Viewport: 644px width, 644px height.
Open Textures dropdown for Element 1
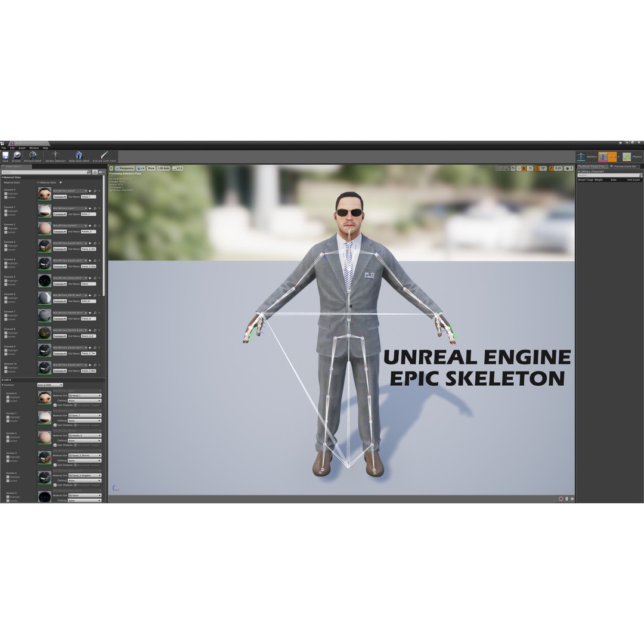click(x=60, y=215)
